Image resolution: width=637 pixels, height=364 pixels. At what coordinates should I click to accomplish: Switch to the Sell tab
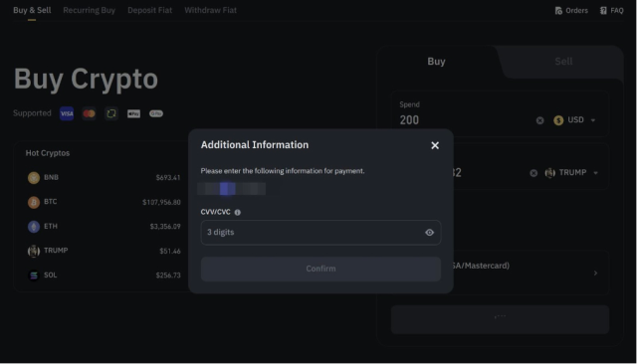pos(563,62)
